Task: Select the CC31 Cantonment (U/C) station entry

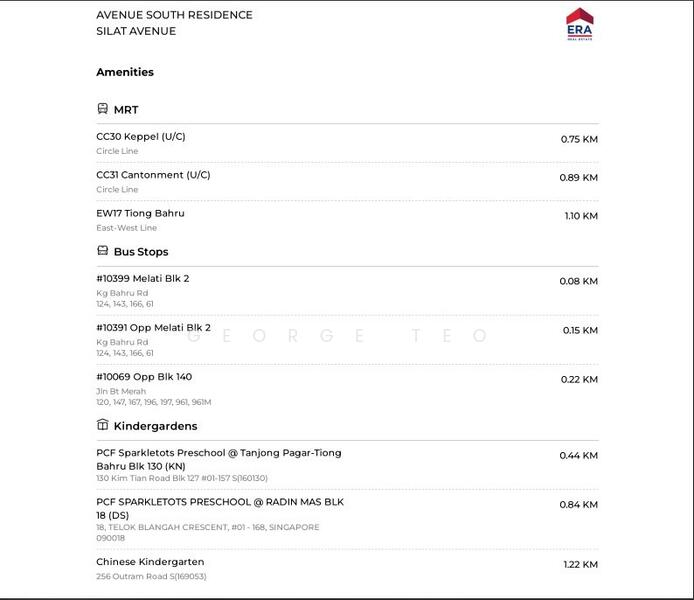Action: click(x=153, y=175)
